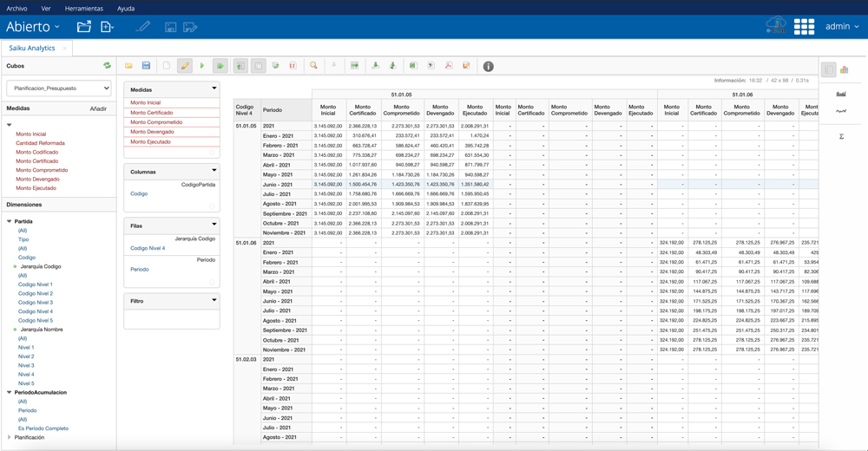Toggle table view mode button
This screenshot has height=451, width=868.
(x=829, y=69)
